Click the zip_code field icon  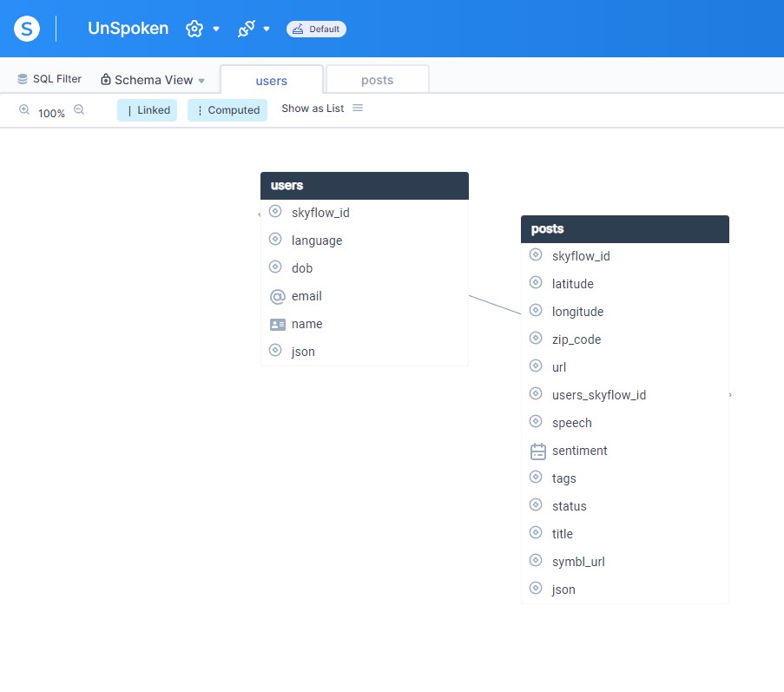[x=536, y=338]
